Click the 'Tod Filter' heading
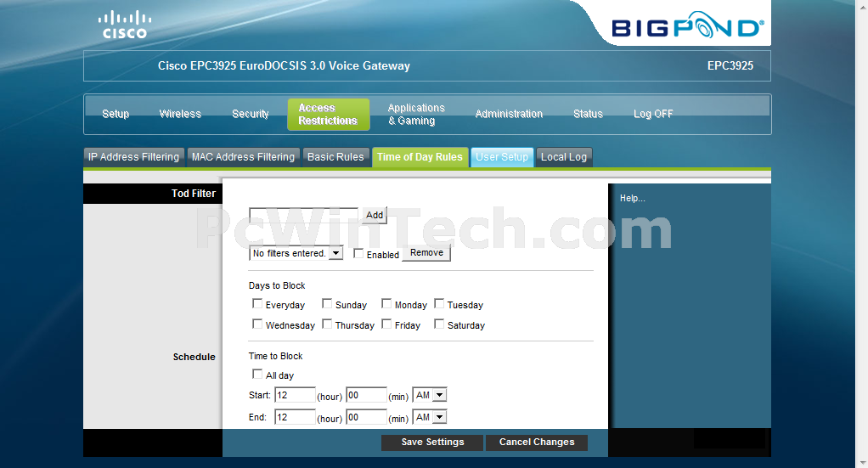Screen dimensions: 868x468 (193, 194)
